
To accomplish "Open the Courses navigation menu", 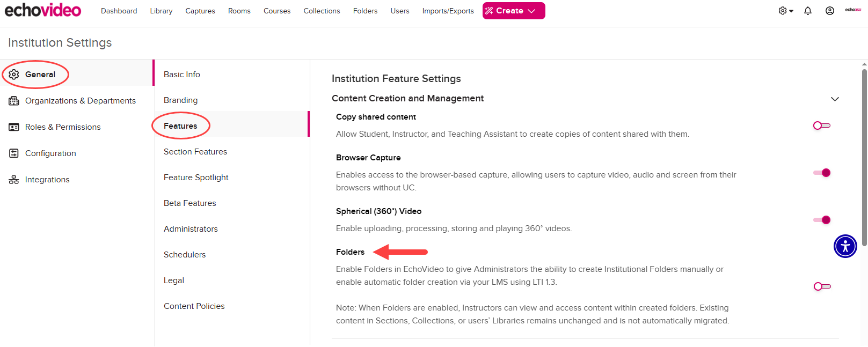I will [276, 10].
